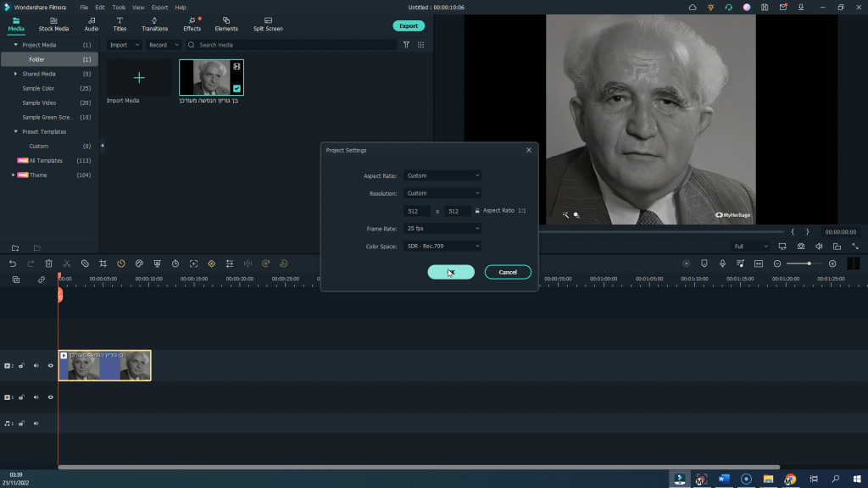Expand the Theme tree item
Image resolution: width=868 pixels, height=488 pixels.
pyautogui.click(x=14, y=175)
